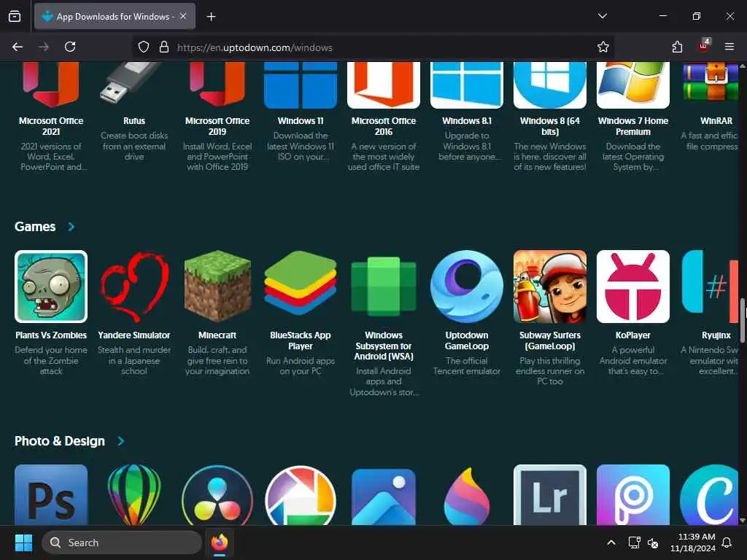Click the Rufus title link
The image size is (747, 560).
point(134,121)
